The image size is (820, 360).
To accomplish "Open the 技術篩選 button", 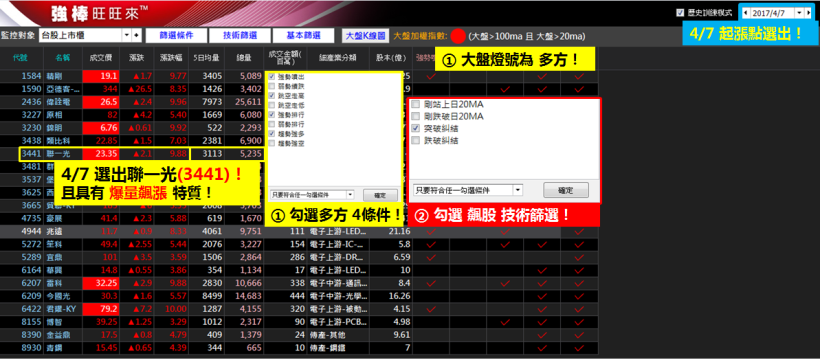I will (240, 36).
